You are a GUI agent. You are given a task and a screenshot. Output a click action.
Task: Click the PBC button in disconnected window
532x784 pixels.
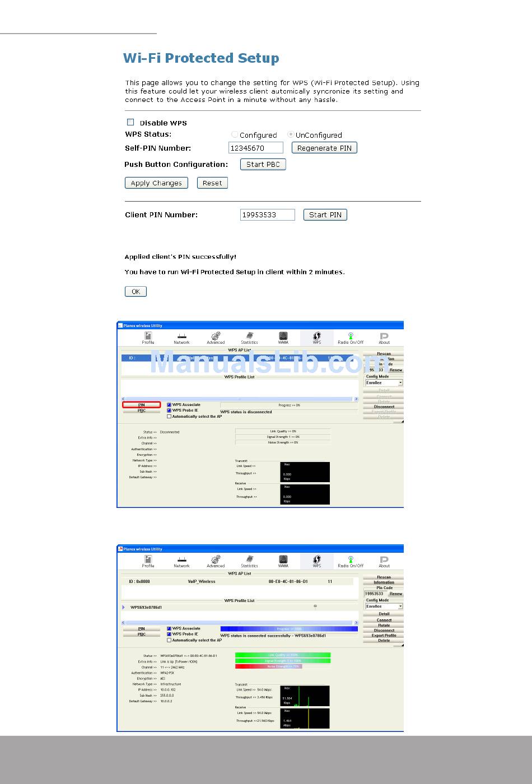click(142, 410)
